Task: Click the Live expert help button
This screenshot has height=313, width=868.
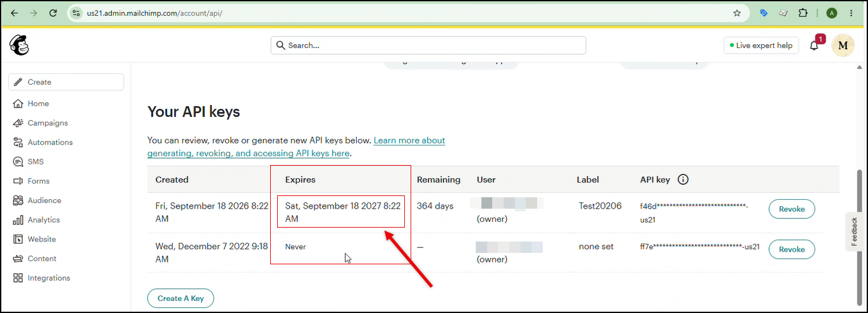Action: pos(762,46)
